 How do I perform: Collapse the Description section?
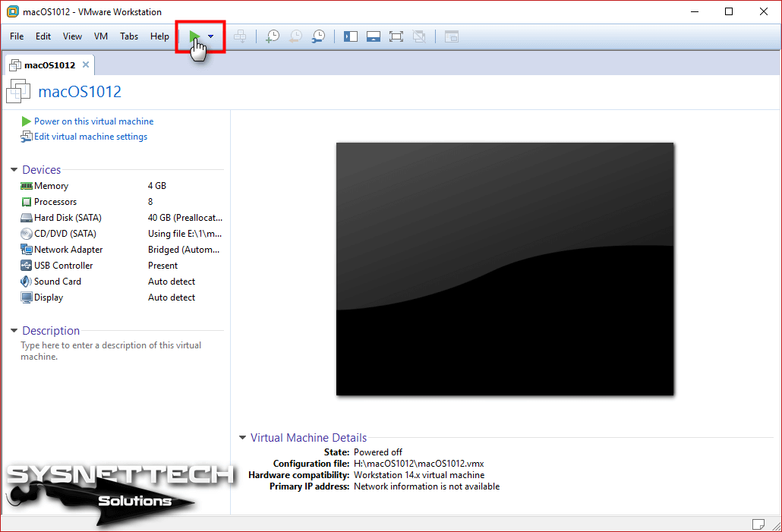click(14, 331)
